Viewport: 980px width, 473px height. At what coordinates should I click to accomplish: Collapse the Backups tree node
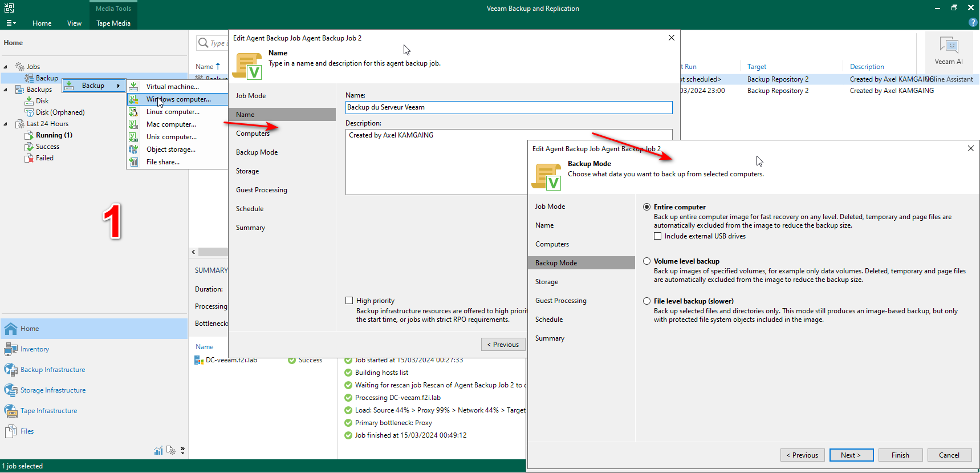(x=6, y=90)
